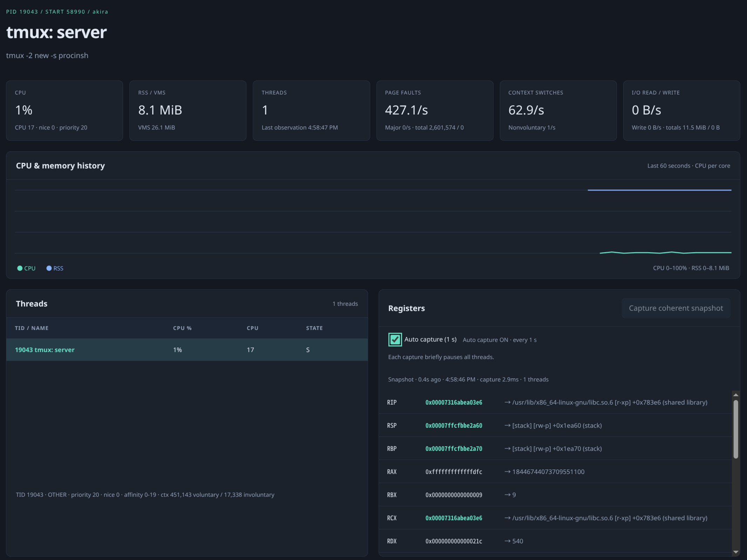This screenshot has width=747, height=560.
Task: Click the thread CPU core 17 cell
Action: point(250,350)
